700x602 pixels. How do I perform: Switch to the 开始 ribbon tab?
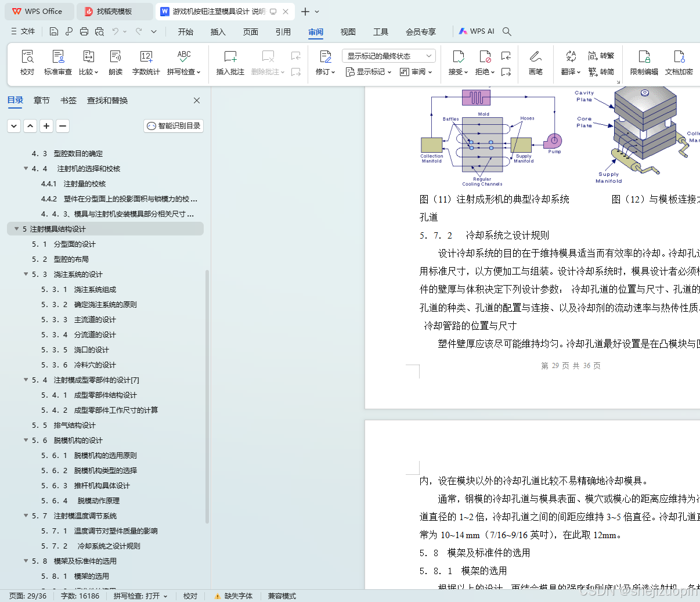[x=186, y=32]
